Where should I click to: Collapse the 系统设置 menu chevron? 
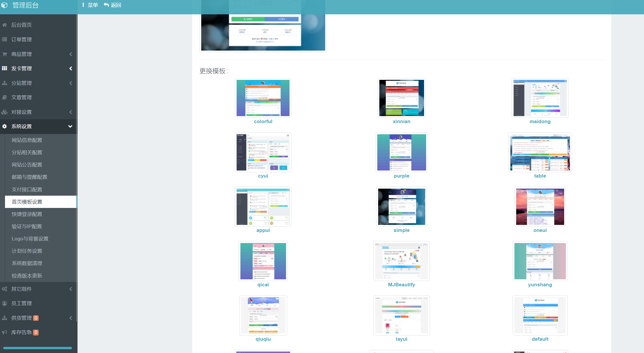(x=70, y=126)
